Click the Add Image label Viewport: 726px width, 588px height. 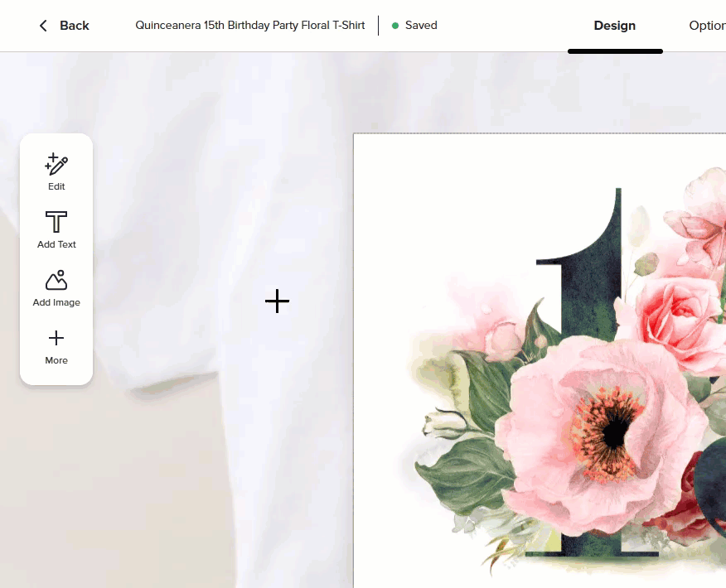click(x=56, y=302)
